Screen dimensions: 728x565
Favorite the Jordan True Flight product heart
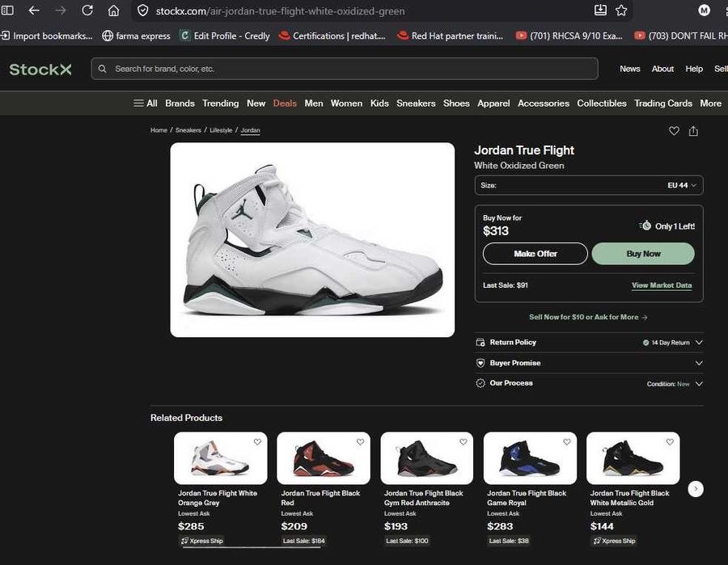[x=674, y=131]
